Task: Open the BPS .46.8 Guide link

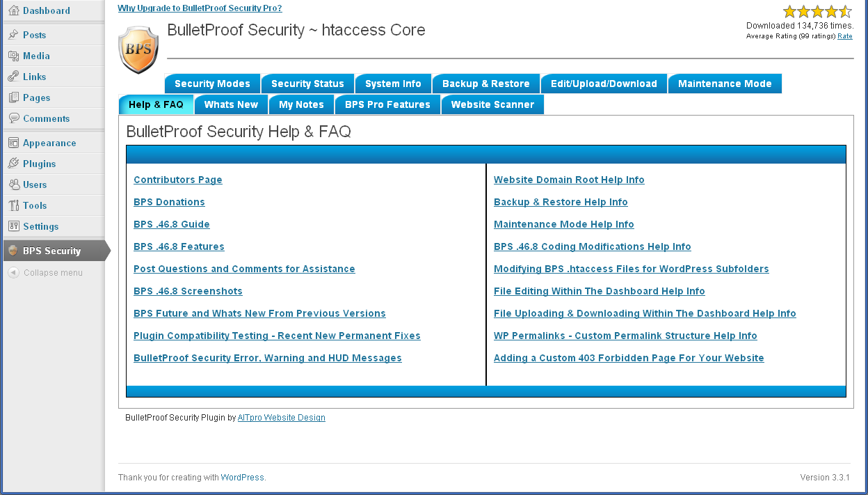Action: coord(172,224)
